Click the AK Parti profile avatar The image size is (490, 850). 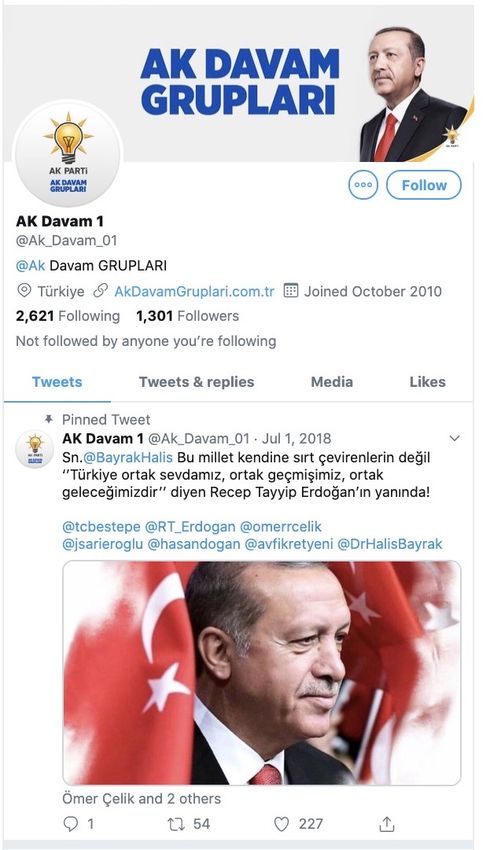(68, 154)
